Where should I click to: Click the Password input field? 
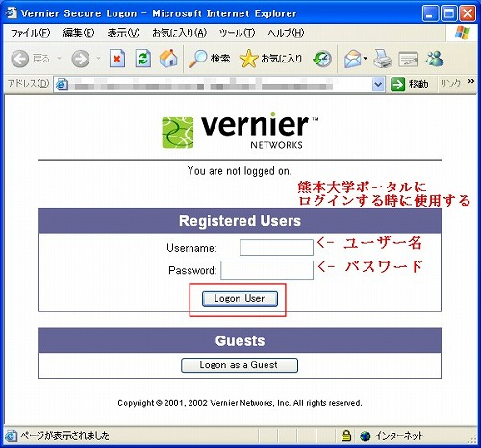tap(266, 270)
